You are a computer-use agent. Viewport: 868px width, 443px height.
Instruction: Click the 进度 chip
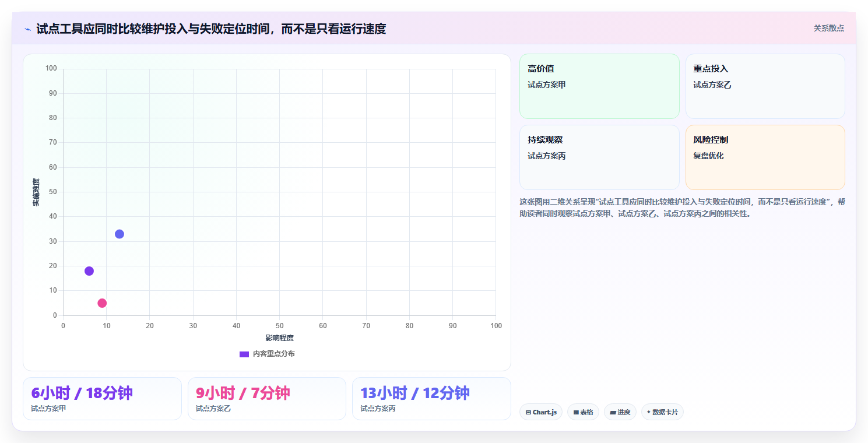click(x=620, y=412)
